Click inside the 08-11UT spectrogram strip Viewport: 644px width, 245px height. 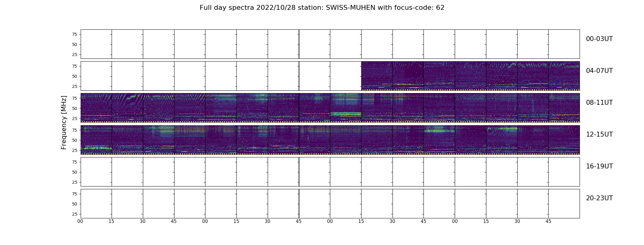click(330, 108)
